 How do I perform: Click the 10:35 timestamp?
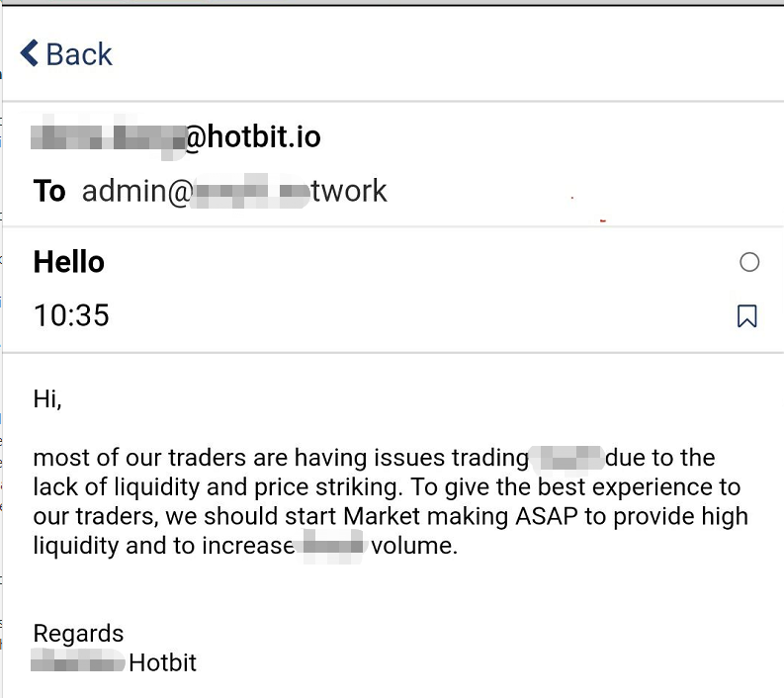pos(71,316)
